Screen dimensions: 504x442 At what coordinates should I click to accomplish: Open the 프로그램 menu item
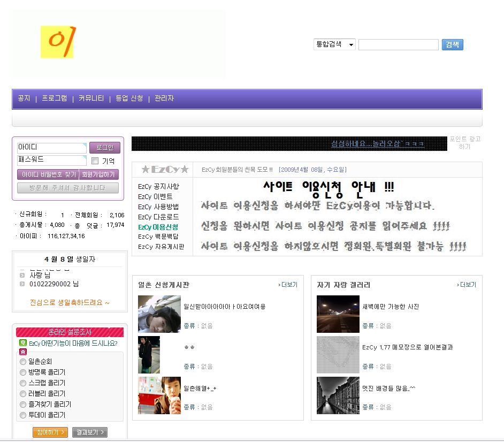point(55,98)
